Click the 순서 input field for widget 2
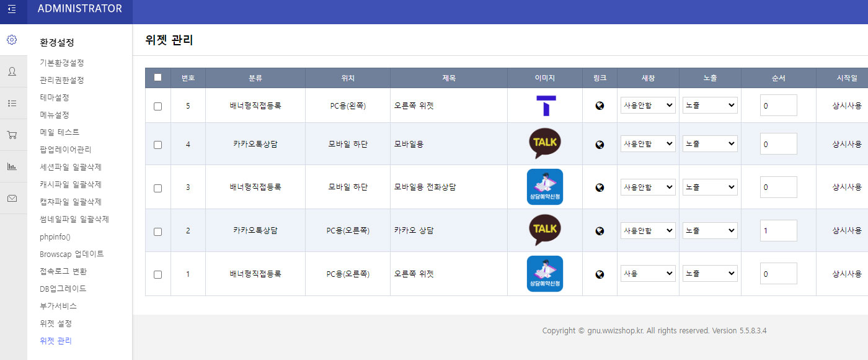The image size is (868, 360). (x=778, y=230)
